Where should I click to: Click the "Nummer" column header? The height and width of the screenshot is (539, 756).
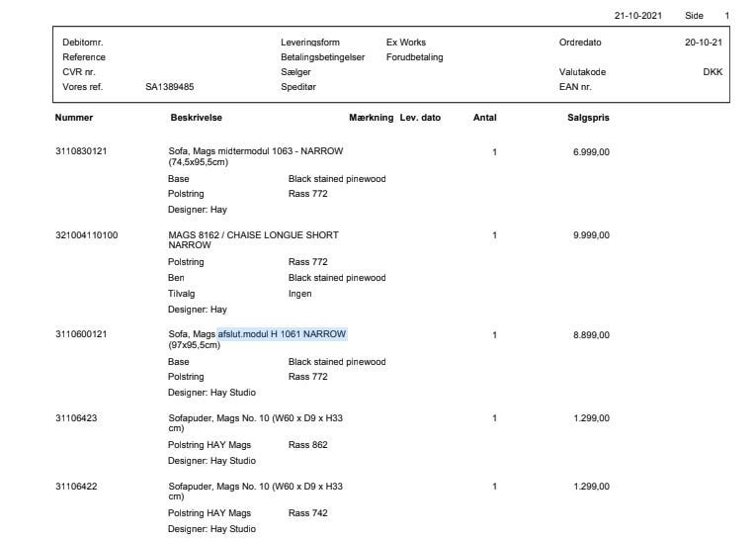click(74, 118)
